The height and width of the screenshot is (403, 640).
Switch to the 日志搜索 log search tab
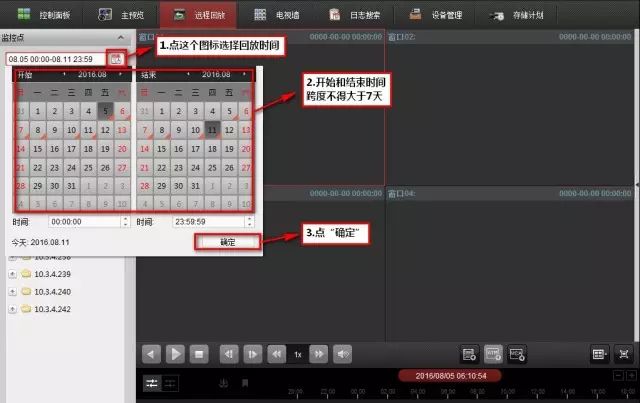click(361, 17)
